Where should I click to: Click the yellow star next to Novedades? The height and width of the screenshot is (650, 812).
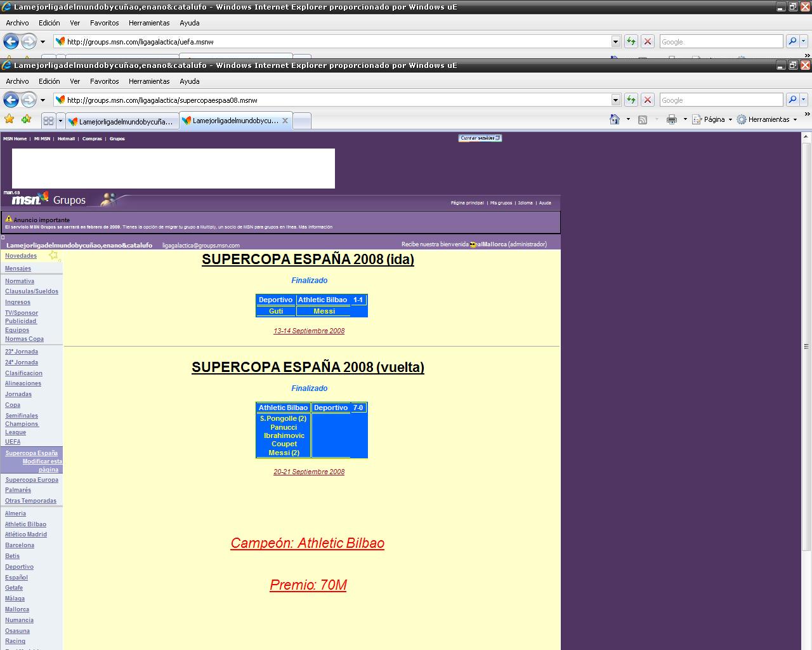(54, 256)
